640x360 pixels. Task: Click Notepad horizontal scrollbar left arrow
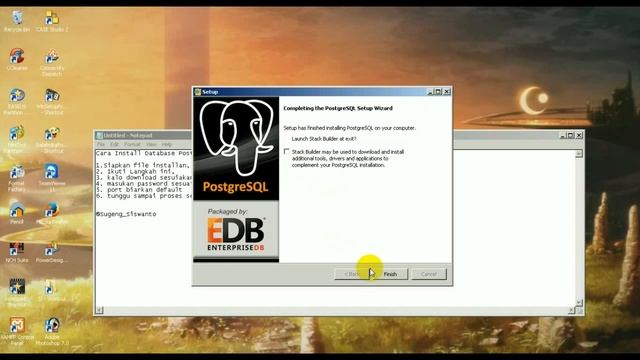99,311
